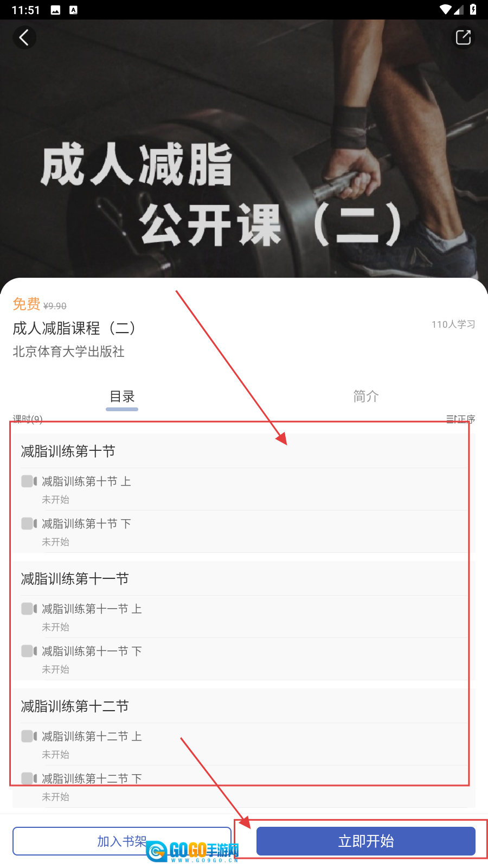Screen dimensions: 488x868
Task: Tap the share icon at top right
Action: click(x=463, y=37)
